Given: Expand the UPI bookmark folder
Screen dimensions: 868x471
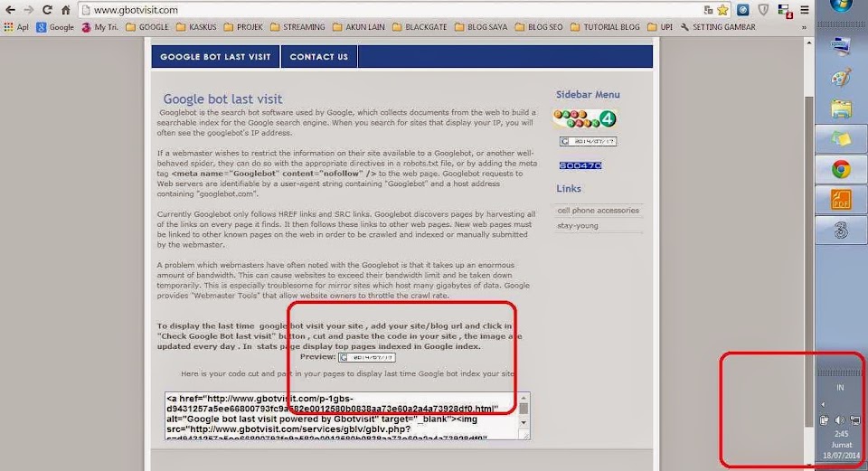Looking at the screenshot, I should 660,26.
